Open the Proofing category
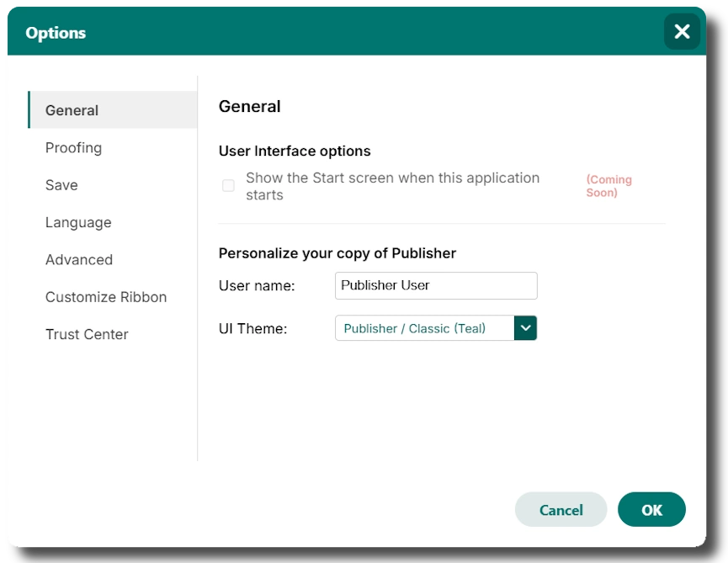The height and width of the screenshot is (563, 728). (113, 147)
